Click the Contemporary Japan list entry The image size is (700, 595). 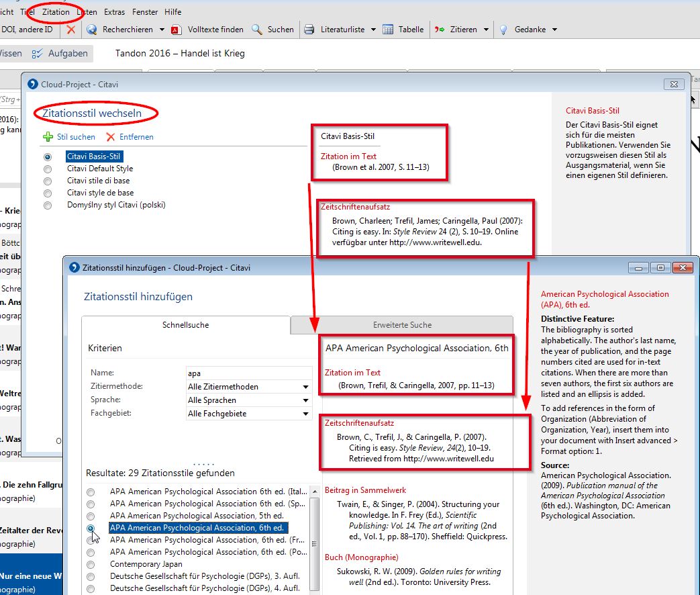click(146, 564)
